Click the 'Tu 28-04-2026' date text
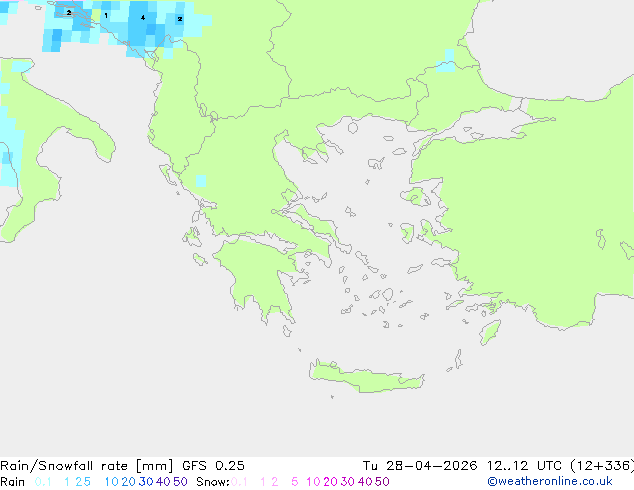This screenshot has height=490, width=634. click(x=420, y=466)
